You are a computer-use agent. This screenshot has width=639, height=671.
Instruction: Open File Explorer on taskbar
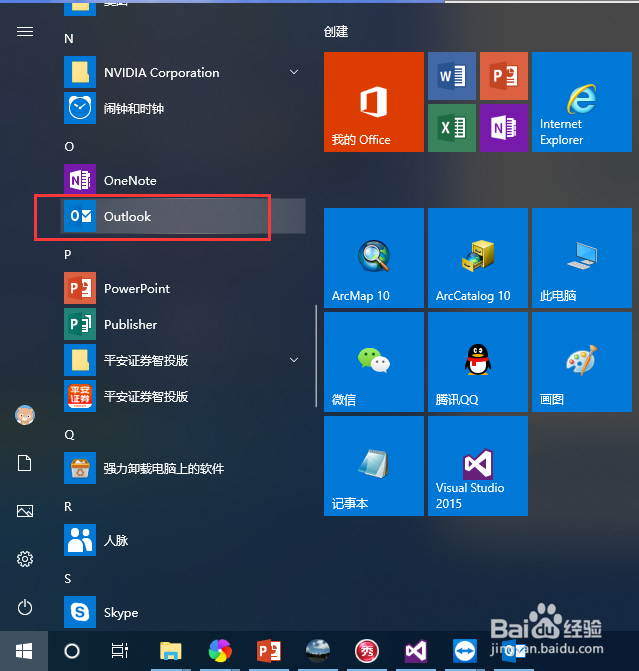click(171, 651)
